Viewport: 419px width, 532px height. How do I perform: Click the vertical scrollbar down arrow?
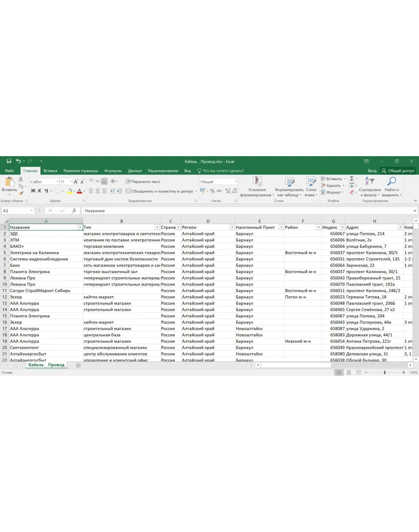[416, 359]
